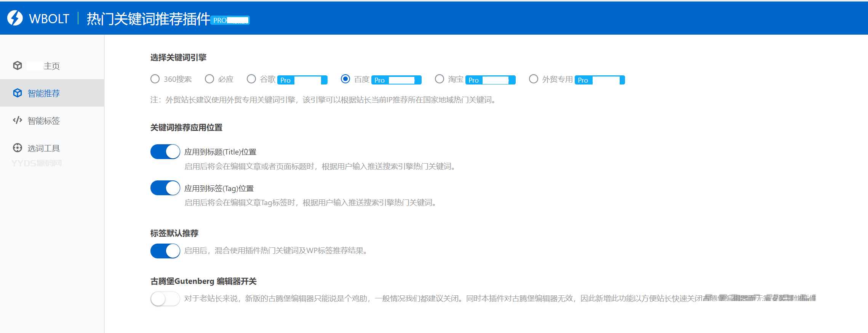
Task: Select the 360搜索 keyword engine
Action: (155, 79)
